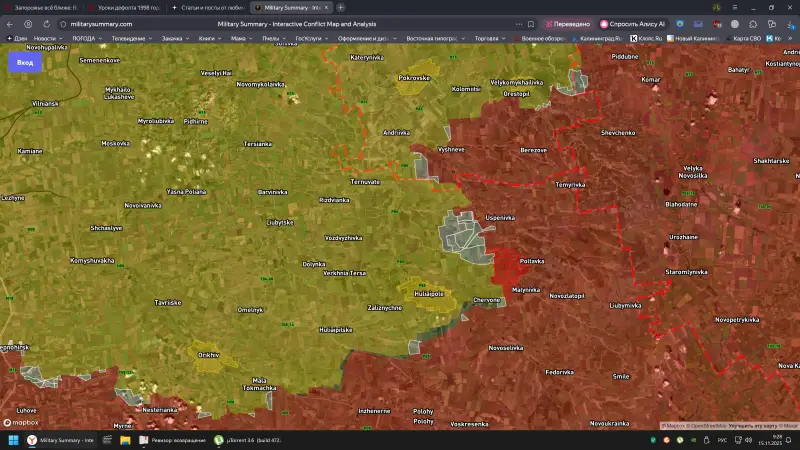Click the browser back arrow
This screenshot has height=450, width=800.
[10, 23]
